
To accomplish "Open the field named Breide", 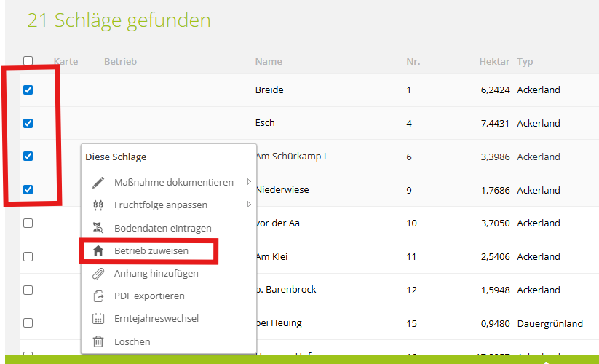I will pyautogui.click(x=269, y=90).
